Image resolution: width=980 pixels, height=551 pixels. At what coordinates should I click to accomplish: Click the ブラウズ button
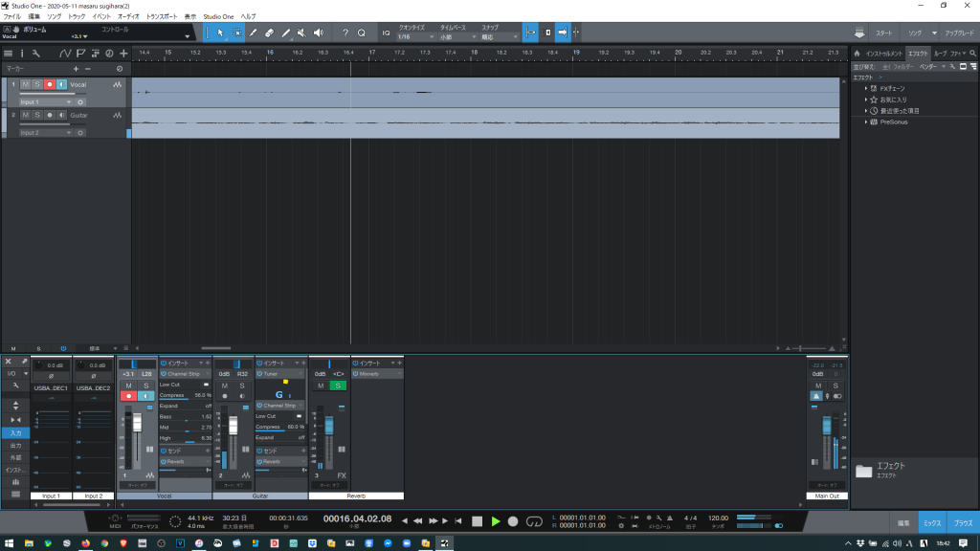tap(963, 523)
